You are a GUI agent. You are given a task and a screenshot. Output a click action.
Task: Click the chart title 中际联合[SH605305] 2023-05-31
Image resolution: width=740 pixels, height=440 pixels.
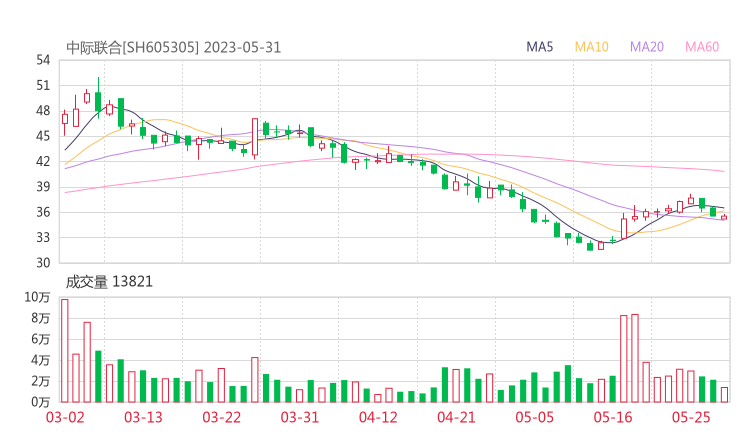tap(173, 48)
